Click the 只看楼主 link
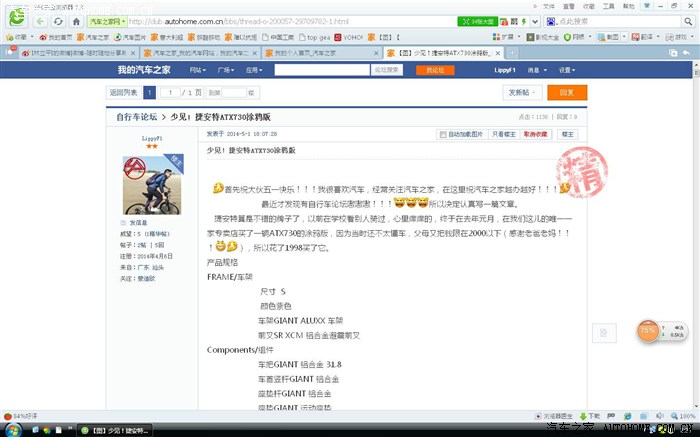This screenshot has height=437, width=700. click(x=504, y=133)
